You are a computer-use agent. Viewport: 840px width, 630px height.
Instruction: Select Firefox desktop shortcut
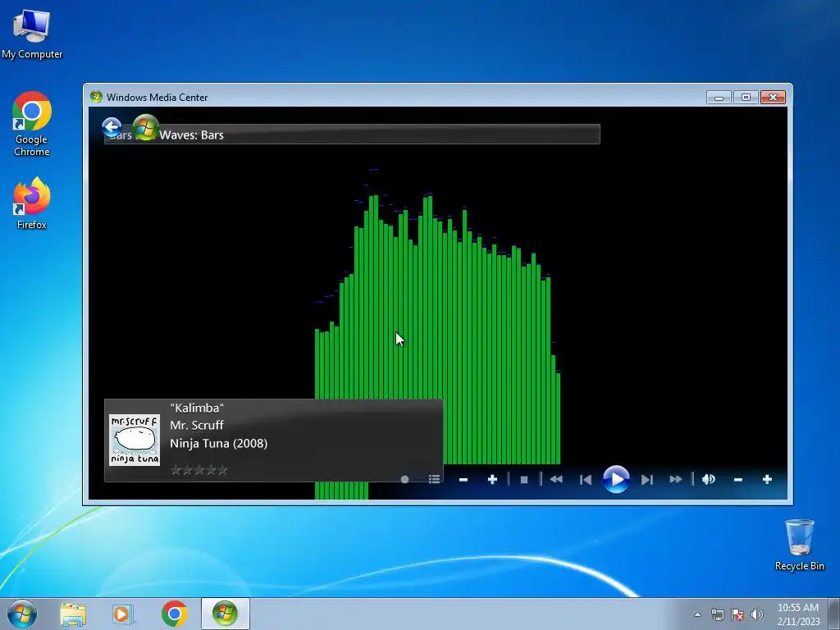coord(32,203)
